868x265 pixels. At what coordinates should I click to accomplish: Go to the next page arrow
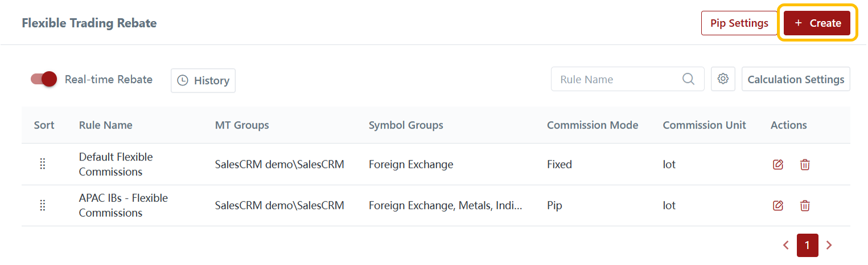pyautogui.click(x=829, y=245)
